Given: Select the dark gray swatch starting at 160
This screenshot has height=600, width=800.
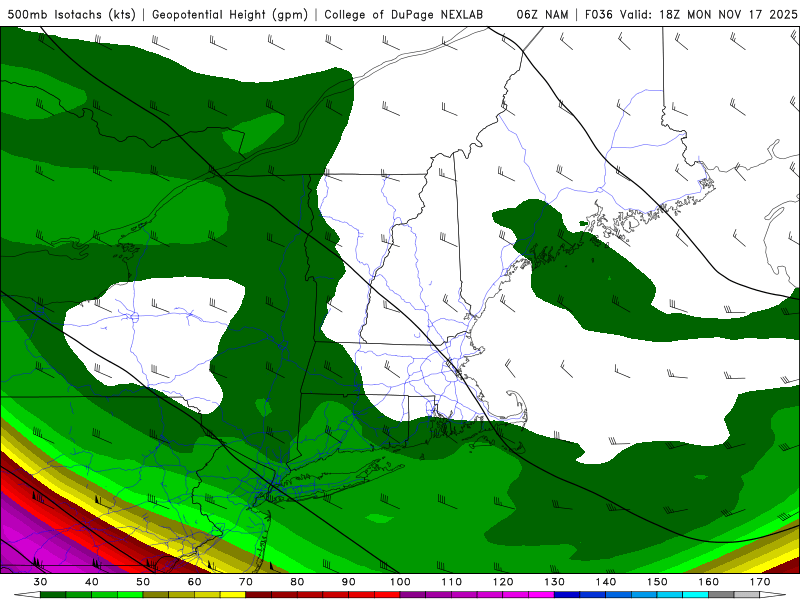Looking at the screenshot, I should pyautogui.click(x=721, y=594).
